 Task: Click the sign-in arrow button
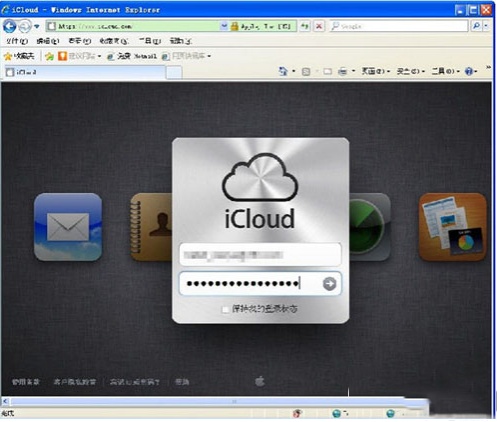pyautogui.click(x=329, y=284)
